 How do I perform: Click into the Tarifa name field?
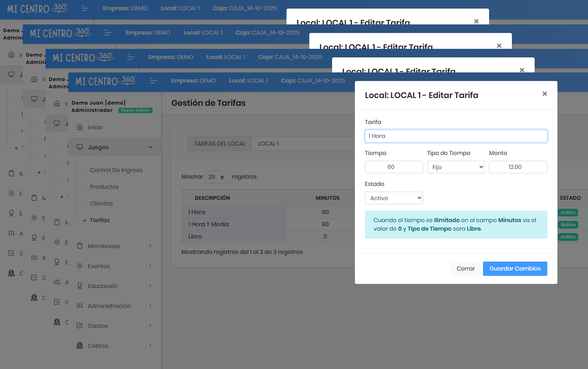[456, 136]
